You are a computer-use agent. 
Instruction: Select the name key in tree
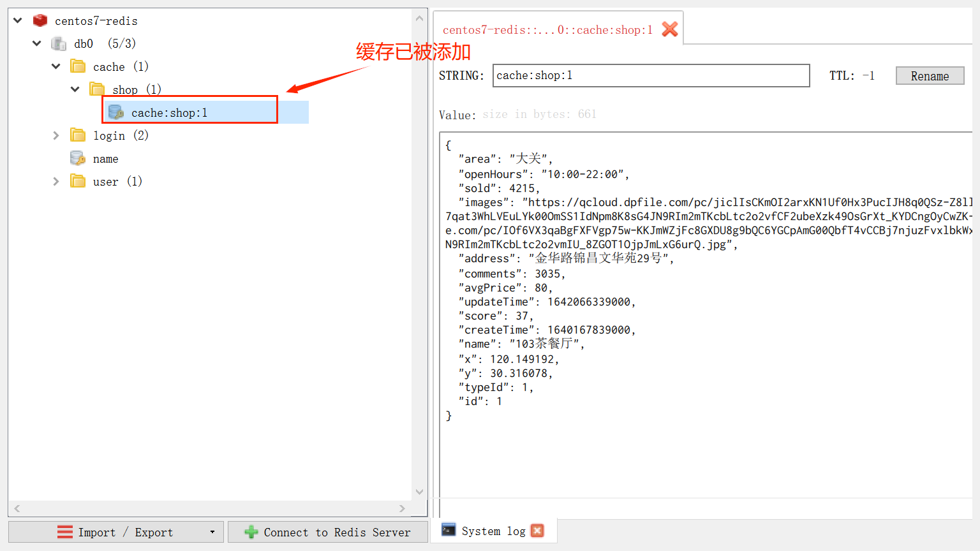pyautogui.click(x=105, y=159)
